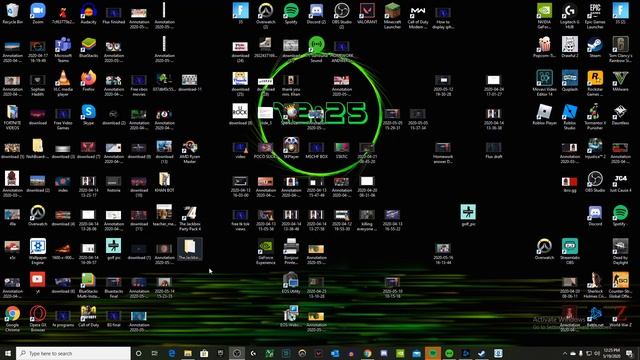640x360 pixels.
Task: Launch the Minecraft Launcher shortcut
Action: tap(392, 16)
